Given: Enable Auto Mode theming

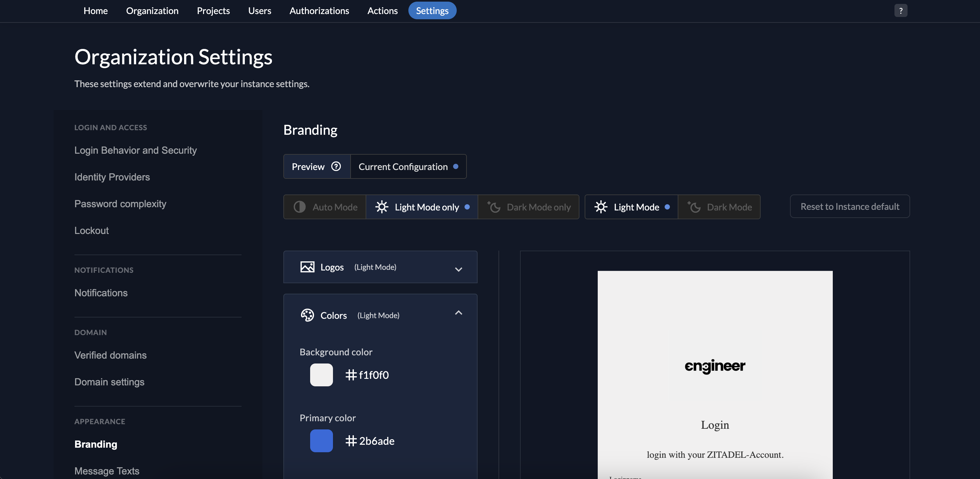Looking at the screenshot, I should [324, 207].
